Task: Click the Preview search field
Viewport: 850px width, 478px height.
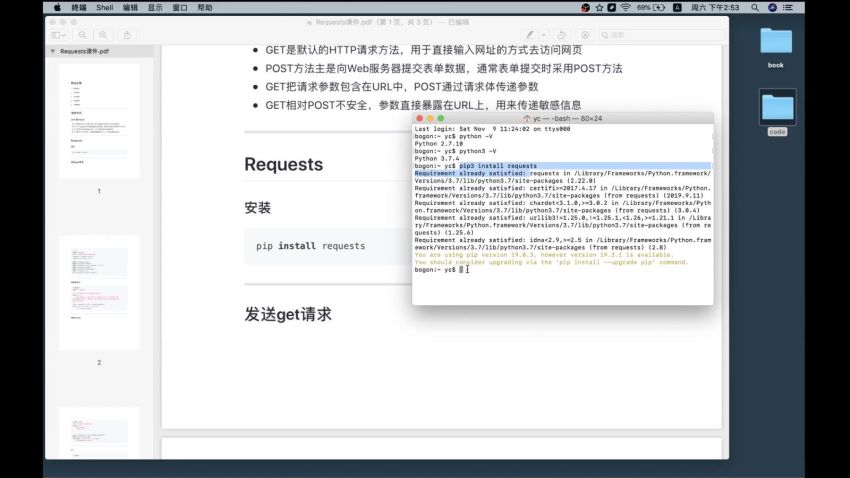Action: pyautogui.click(x=660, y=35)
